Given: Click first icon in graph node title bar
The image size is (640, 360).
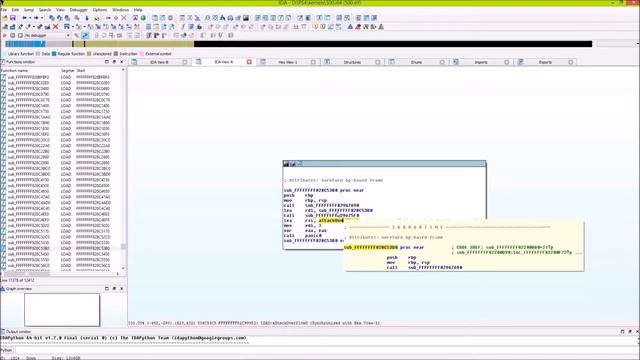Looking at the screenshot, I should 286,164.
